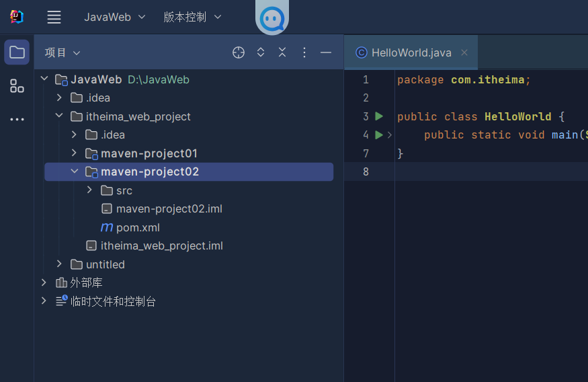Click the expand all icon

click(x=261, y=52)
